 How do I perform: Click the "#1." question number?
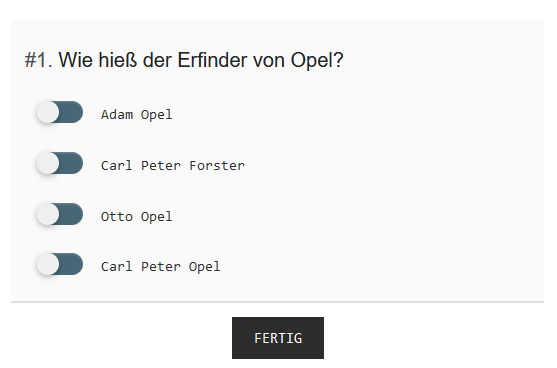pos(39,60)
